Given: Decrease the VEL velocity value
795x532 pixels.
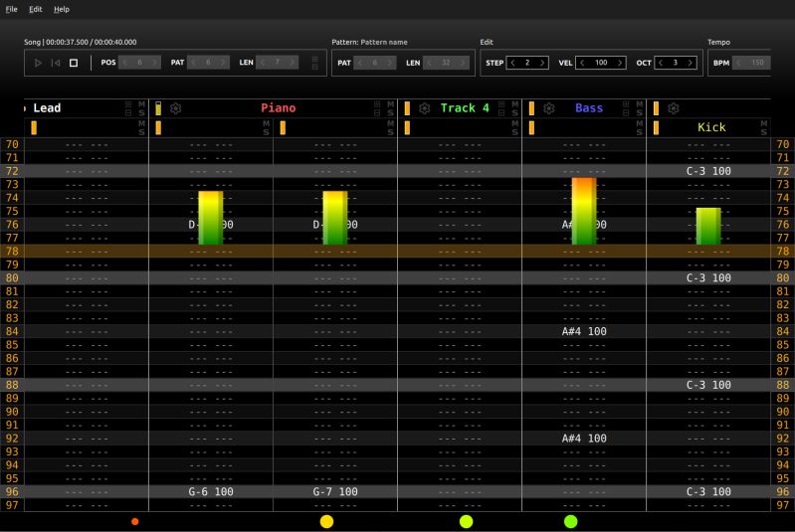Looking at the screenshot, I should 582,63.
